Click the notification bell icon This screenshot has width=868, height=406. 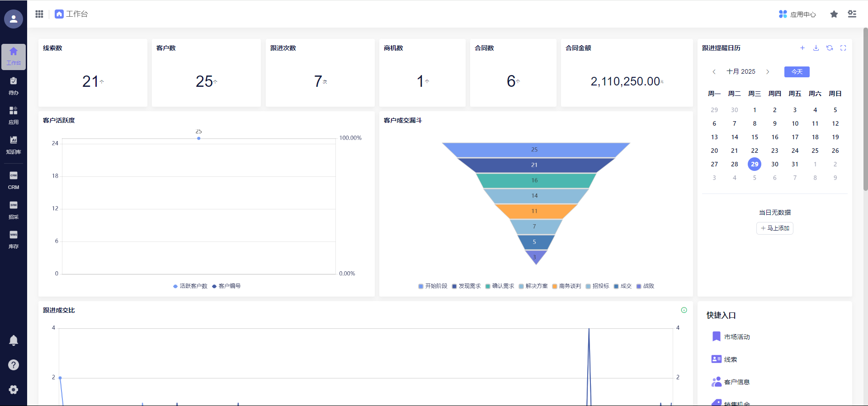click(14, 340)
